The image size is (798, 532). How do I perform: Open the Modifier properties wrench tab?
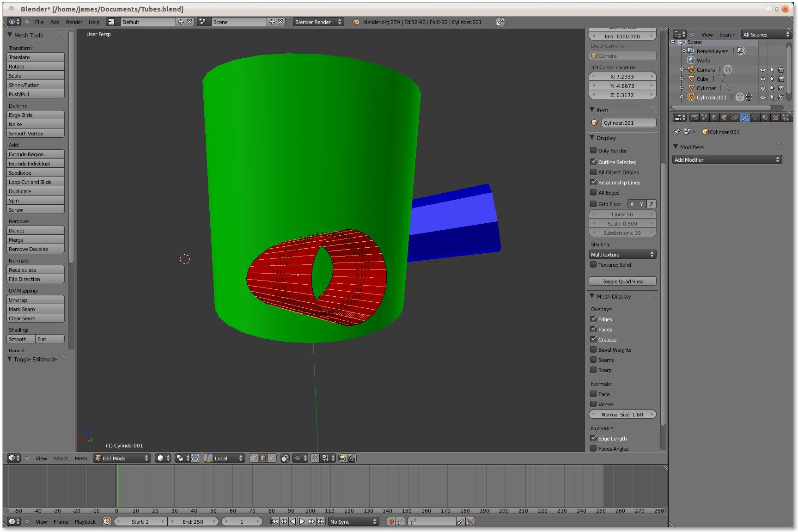(x=744, y=117)
